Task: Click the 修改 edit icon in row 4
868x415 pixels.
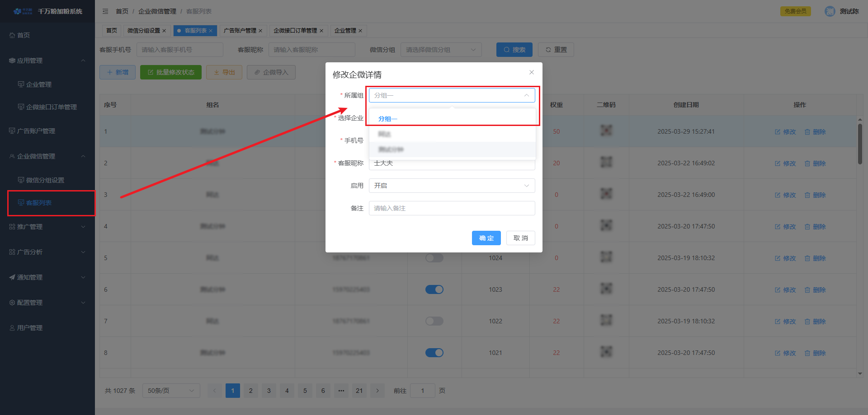Action: [778, 227]
